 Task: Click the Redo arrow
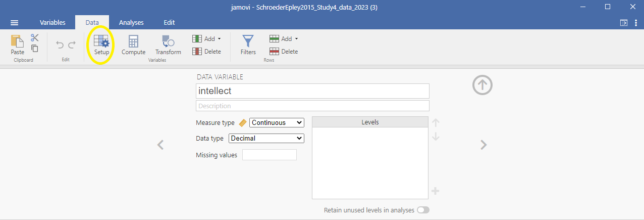point(72,45)
